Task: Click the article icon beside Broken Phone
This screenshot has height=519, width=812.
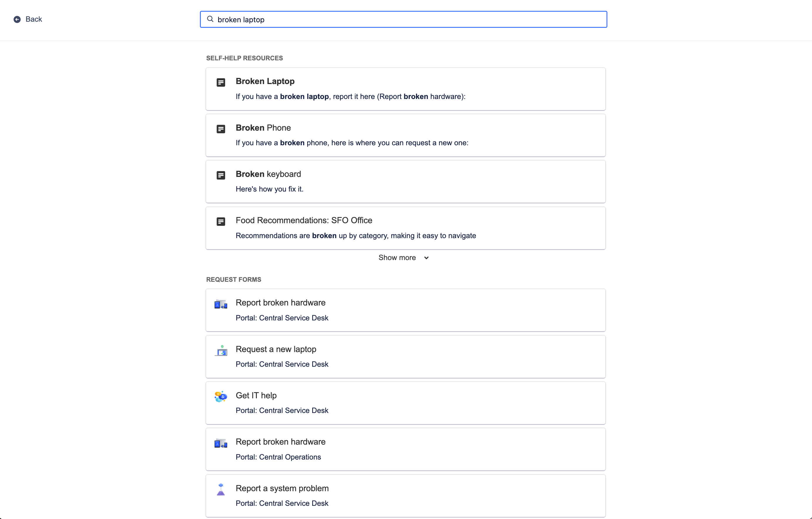Action: 221,128
